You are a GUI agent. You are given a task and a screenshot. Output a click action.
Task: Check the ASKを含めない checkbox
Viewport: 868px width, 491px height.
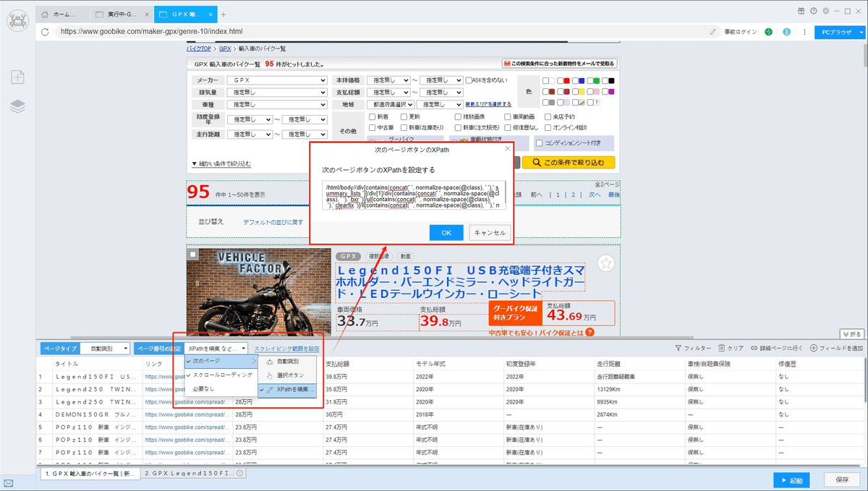469,80
